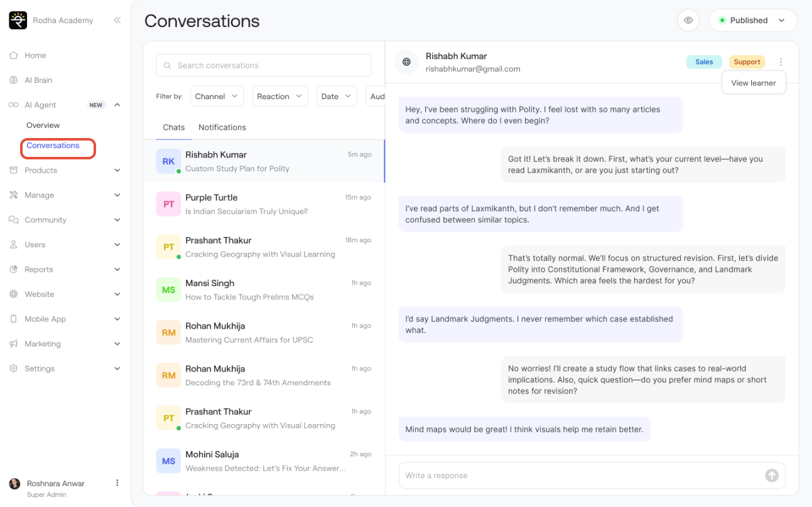Click the globe icon next to Rishabh Kumar
The height and width of the screenshot is (507, 812).
(x=406, y=62)
